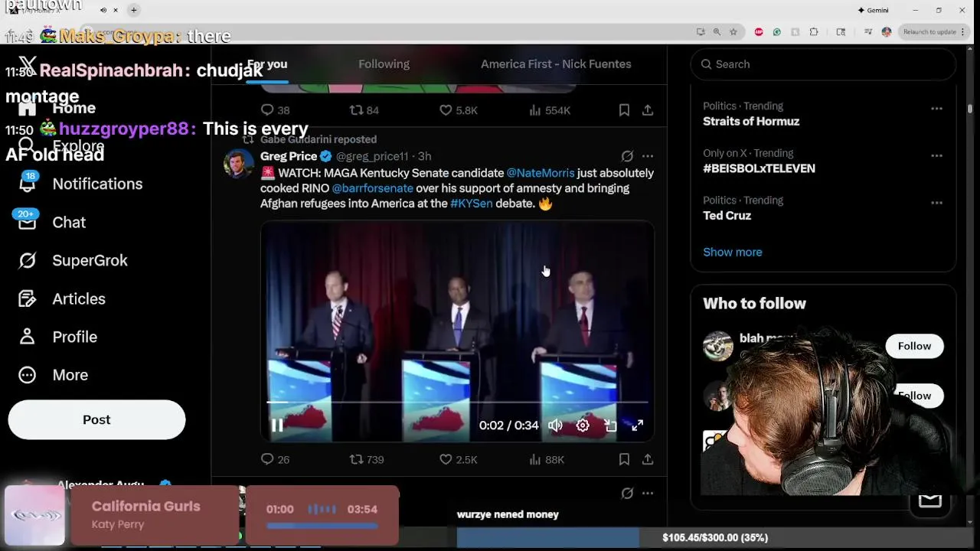The image size is (980, 551).
Task: Repost the previous post with 84 reposts
Action: coord(364,110)
